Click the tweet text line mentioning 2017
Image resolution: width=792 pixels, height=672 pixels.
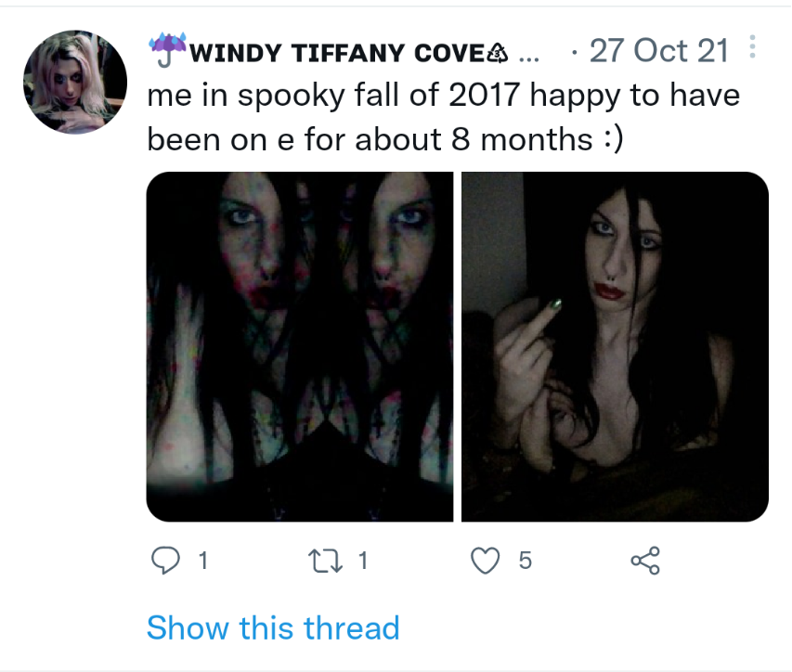point(444,96)
